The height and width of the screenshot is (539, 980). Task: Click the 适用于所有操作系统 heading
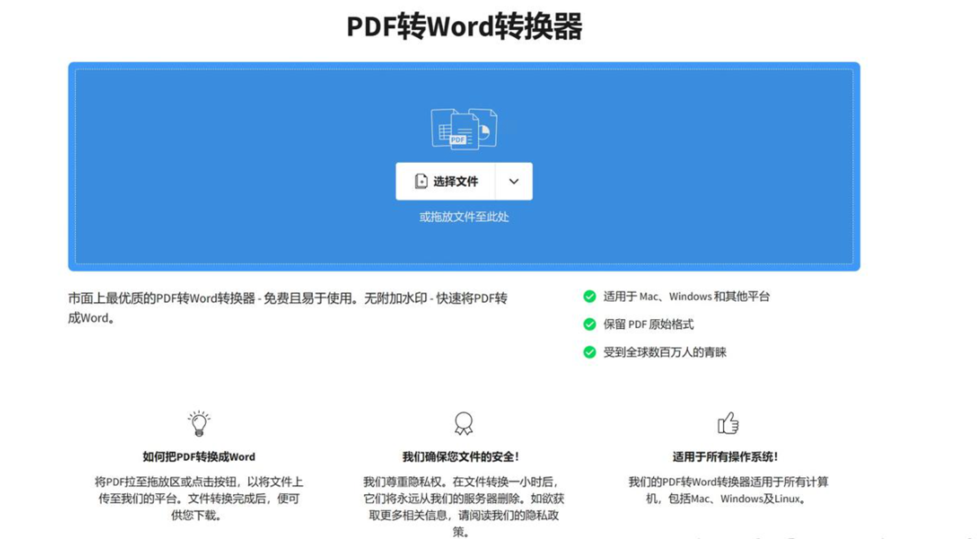coord(725,457)
